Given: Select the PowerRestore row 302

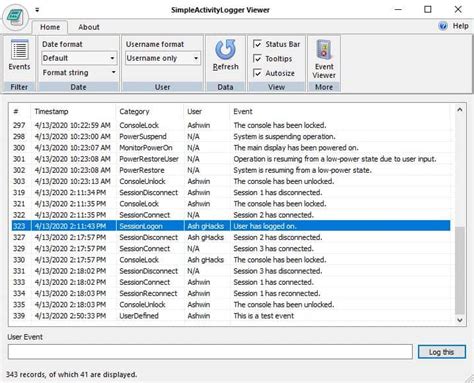Looking at the screenshot, I should (x=231, y=170).
